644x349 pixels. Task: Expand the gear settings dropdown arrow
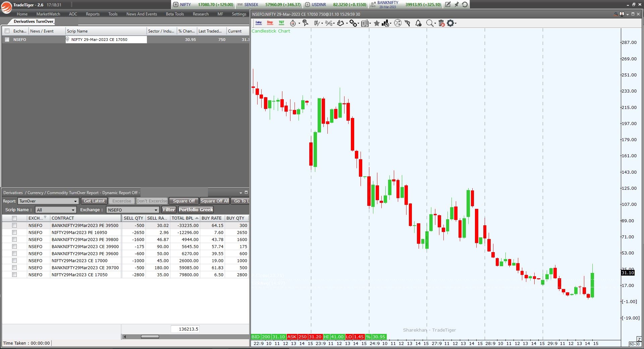pos(455,23)
